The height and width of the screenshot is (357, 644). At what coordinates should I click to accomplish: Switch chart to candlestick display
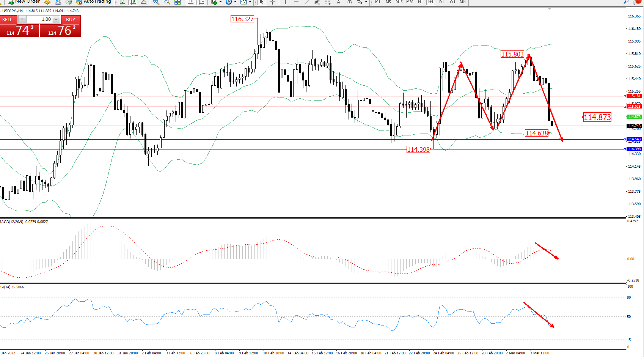tap(133, 2)
